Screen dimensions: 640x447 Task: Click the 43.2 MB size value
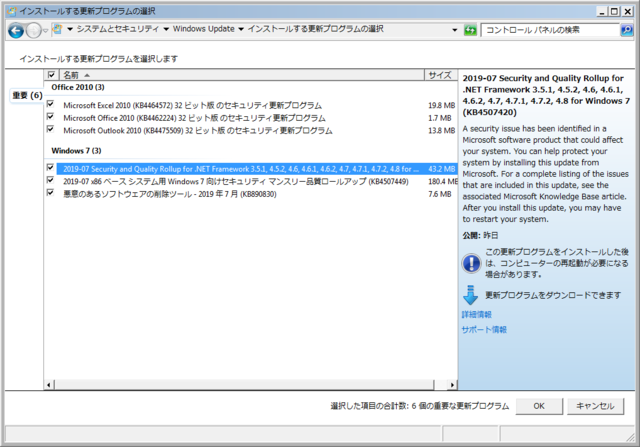[x=441, y=169]
